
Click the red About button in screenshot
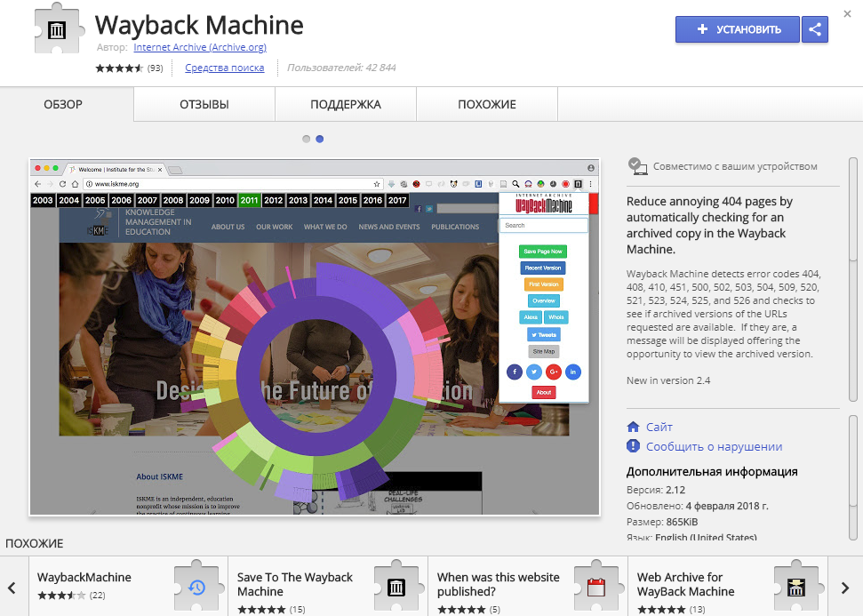(544, 393)
